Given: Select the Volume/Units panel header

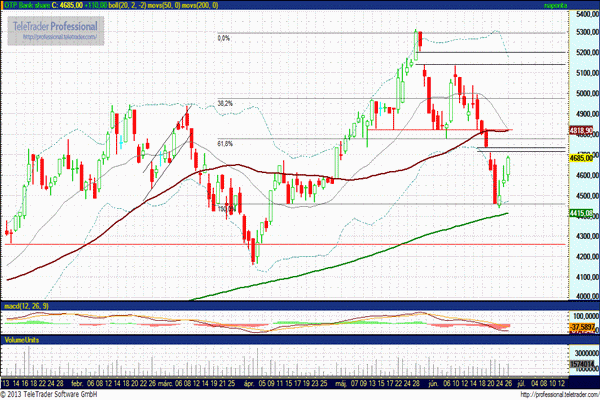Looking at the screenshot, I should tap(24, 340).
